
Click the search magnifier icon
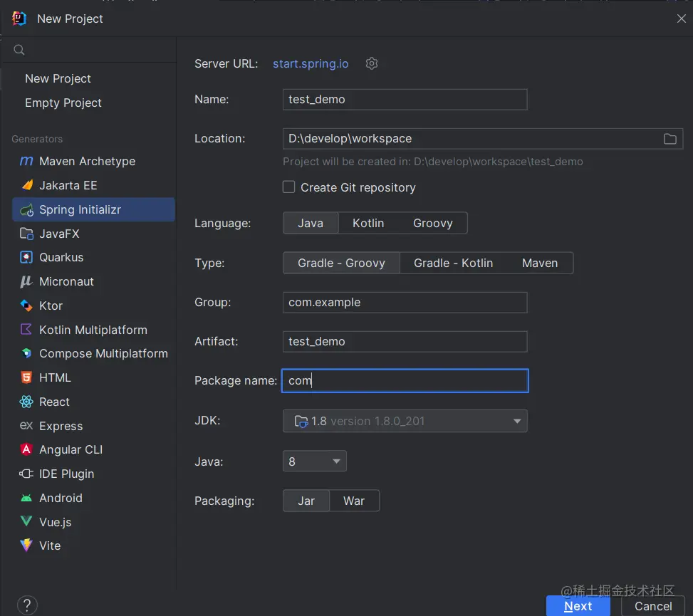[x=19, y=49]
